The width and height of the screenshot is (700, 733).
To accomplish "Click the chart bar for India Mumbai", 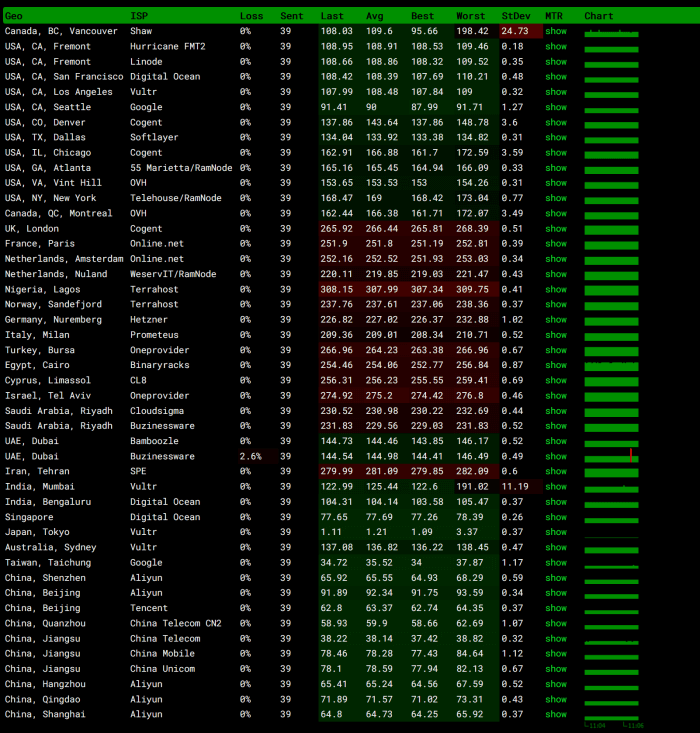I will coord(611,489).
